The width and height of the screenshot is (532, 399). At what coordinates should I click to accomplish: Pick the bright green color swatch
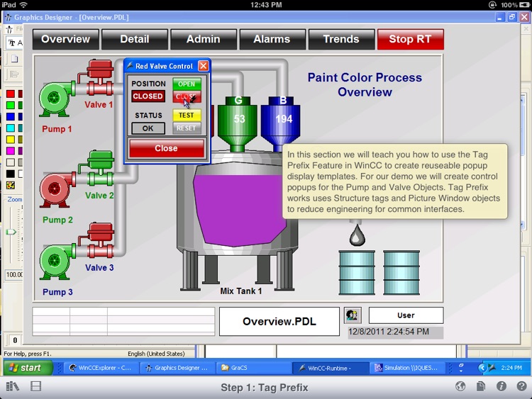coord(11,106)
